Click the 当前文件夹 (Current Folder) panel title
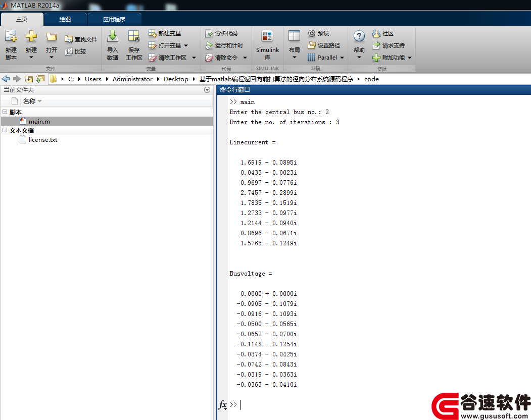 (19, 90)
